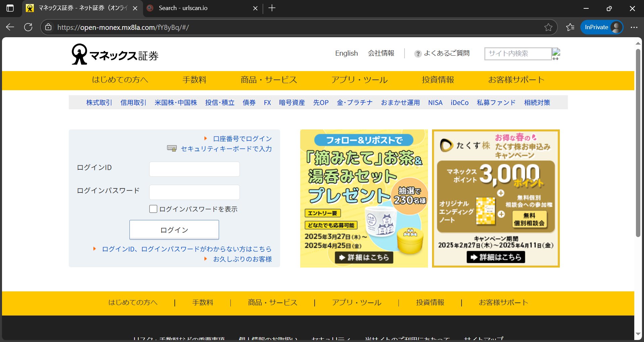The width and height of the screenshot is (644, 342).
Task: Switch to the Search - urlscan.io tab
Action: [x=202, y=8]
